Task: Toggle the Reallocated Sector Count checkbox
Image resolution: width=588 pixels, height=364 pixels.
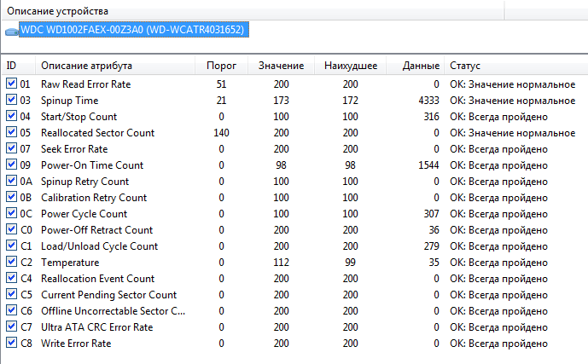Action: point(11,132)
